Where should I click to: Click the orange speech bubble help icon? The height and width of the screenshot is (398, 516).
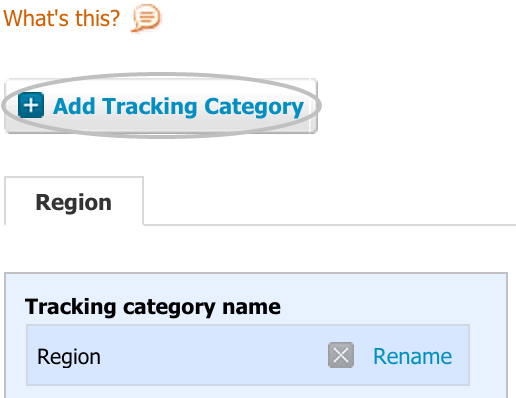pyautogui.click(x=147, y=18)
